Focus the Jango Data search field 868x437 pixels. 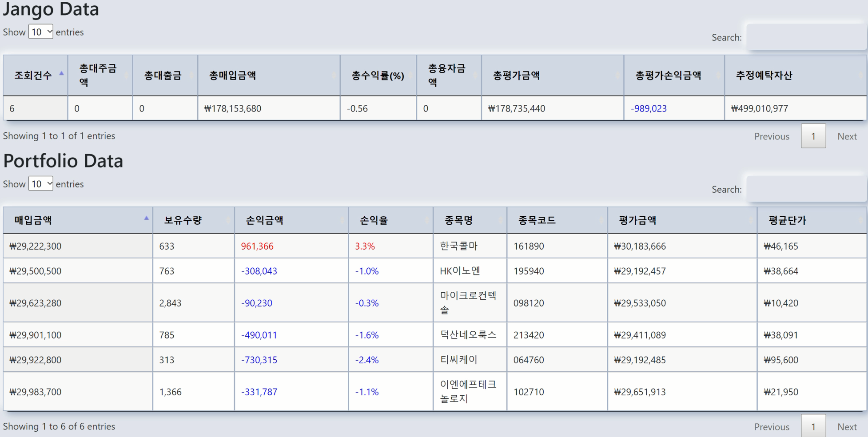(x=806, y=37)
